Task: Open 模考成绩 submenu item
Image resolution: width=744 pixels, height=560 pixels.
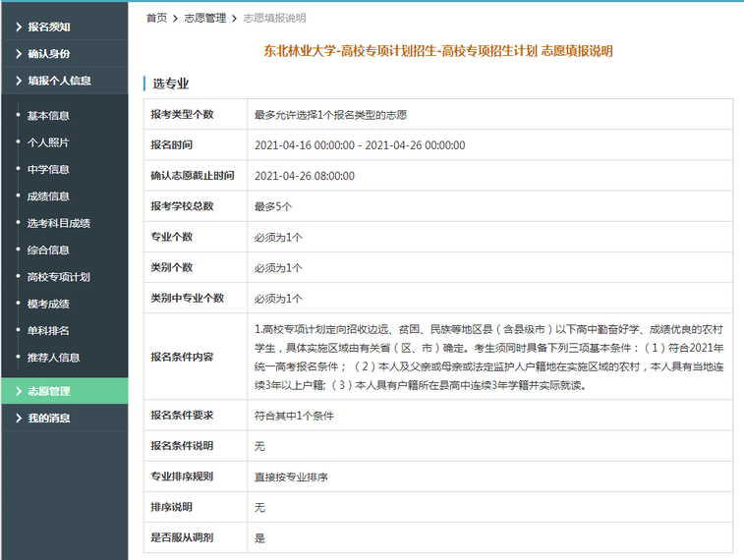Action: [48, 304]
